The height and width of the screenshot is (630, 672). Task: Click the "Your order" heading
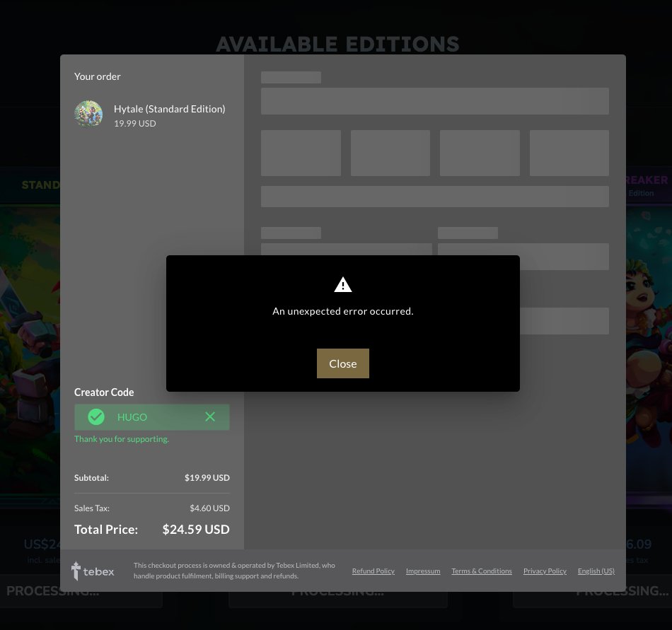pos(98,76)
